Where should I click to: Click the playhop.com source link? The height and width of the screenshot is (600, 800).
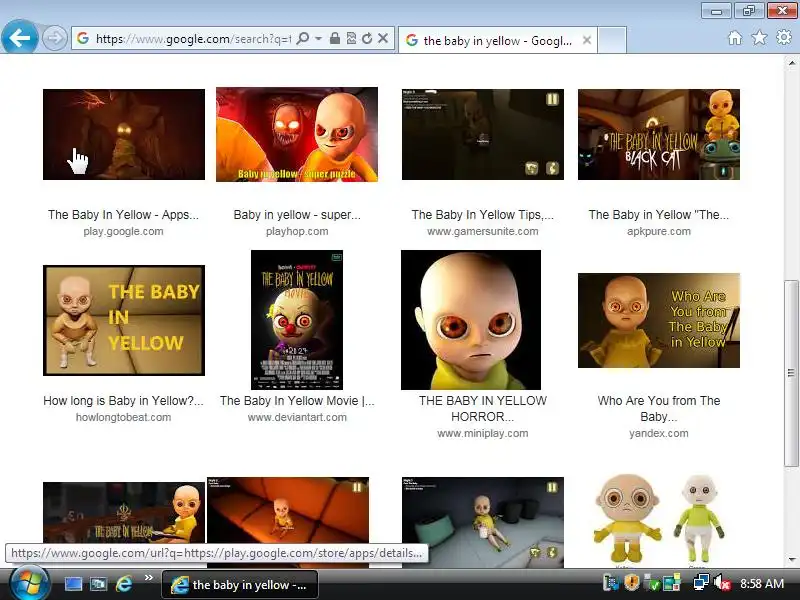[297, 232]
